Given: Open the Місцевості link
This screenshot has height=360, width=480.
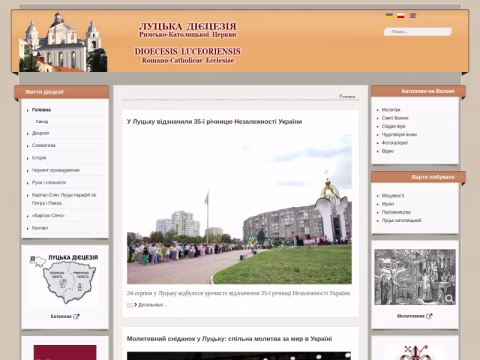Looking at the screenshot, I should [x=393, y=196].
